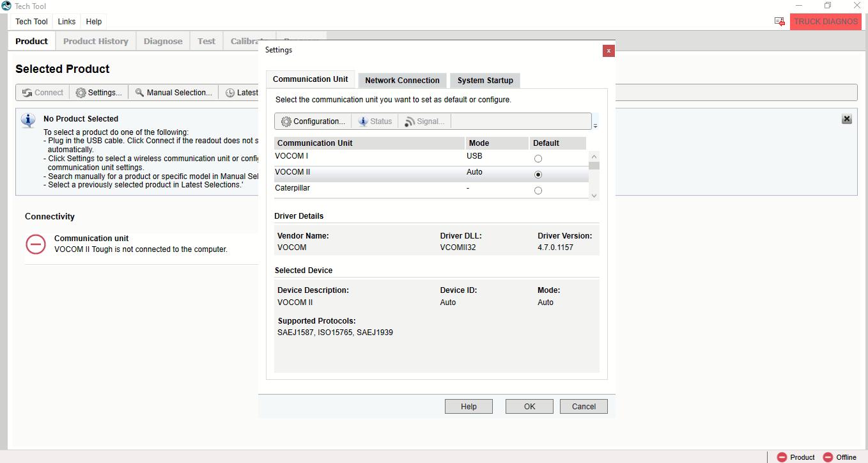868x463 pixels.
Task: Close Settings dialog with red X
Action: coord(608,51)
